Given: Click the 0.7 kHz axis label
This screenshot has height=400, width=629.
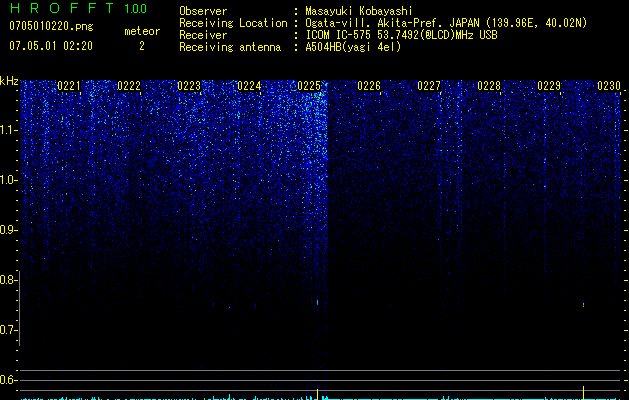Looking at the screenshot, I should click(x=7, y=330).
